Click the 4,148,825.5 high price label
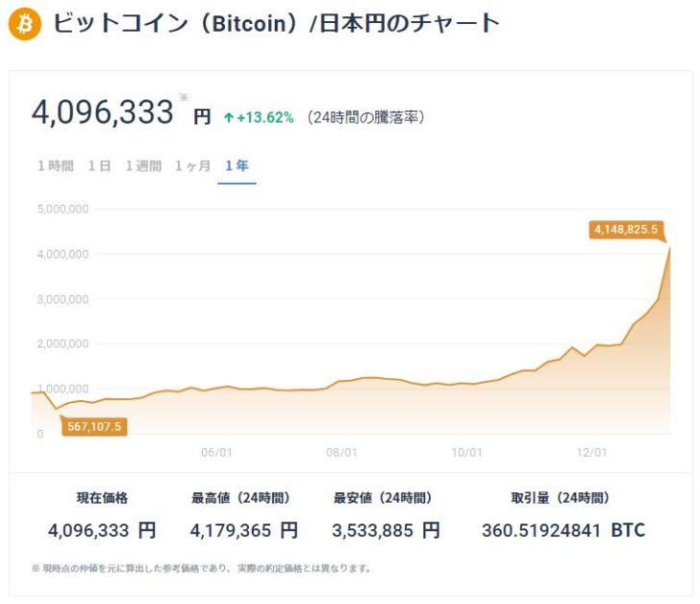The height and width of the screenshot is (604, 700). [x=626, y=229]
